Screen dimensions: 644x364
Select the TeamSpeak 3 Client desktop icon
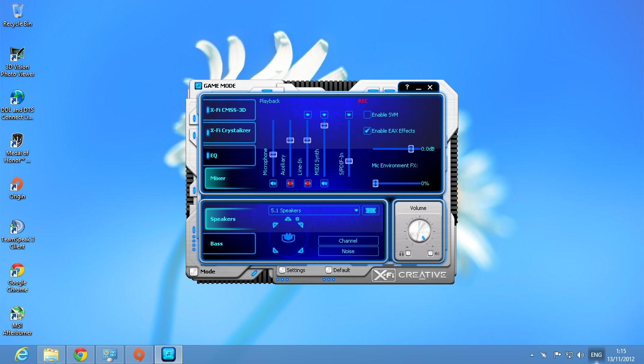coord(18,234)
